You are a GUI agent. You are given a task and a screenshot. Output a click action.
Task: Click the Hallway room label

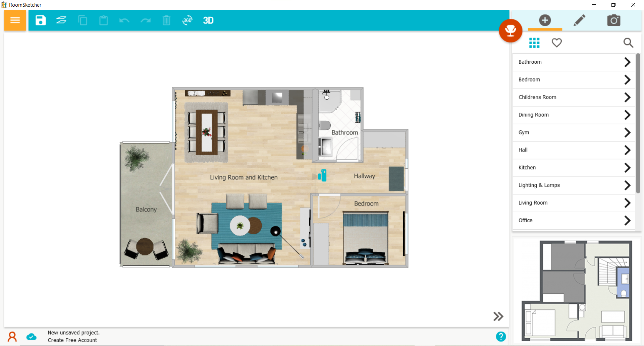tap(365, 176)
